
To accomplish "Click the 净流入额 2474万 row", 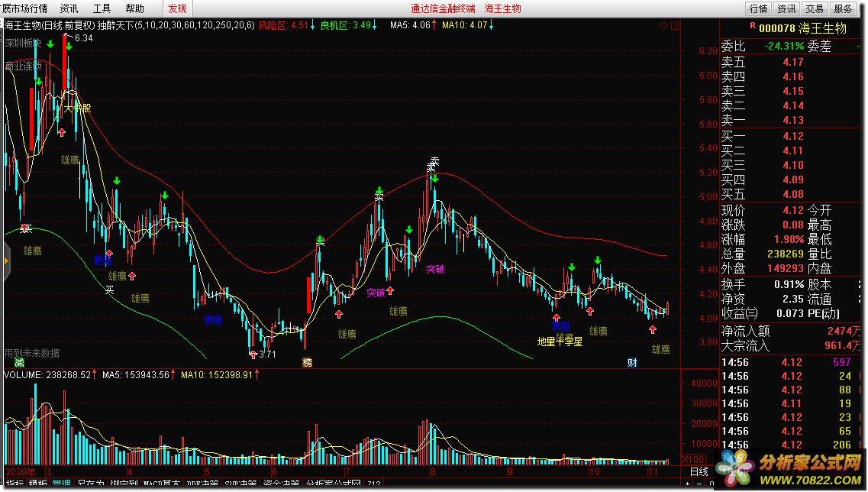I will click(x=790, y=331).
